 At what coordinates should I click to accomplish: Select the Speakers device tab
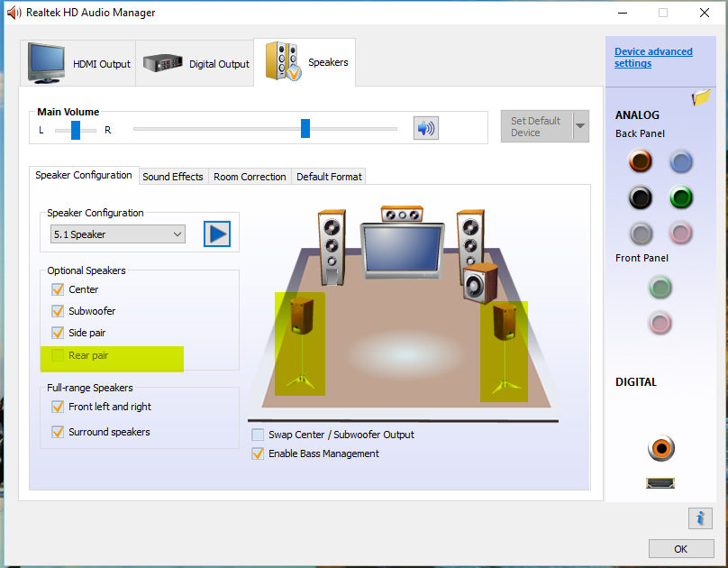[x=305, y=62]
